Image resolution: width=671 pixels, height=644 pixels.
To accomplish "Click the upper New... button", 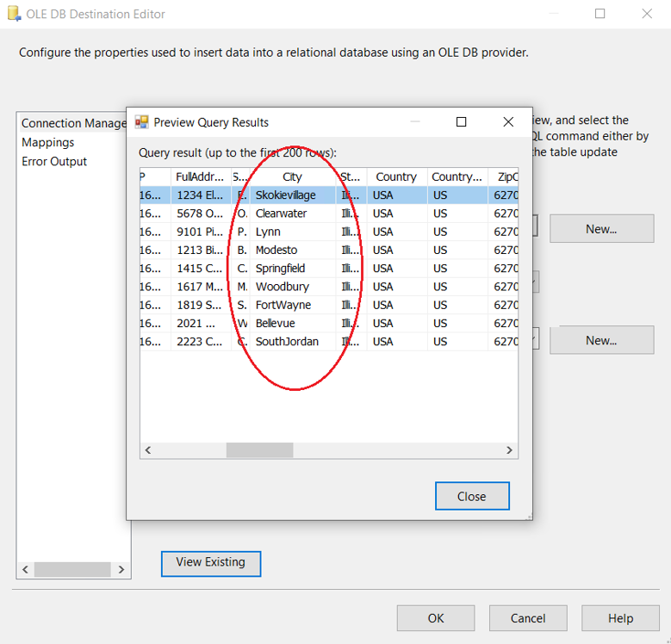I will [600, 229].
